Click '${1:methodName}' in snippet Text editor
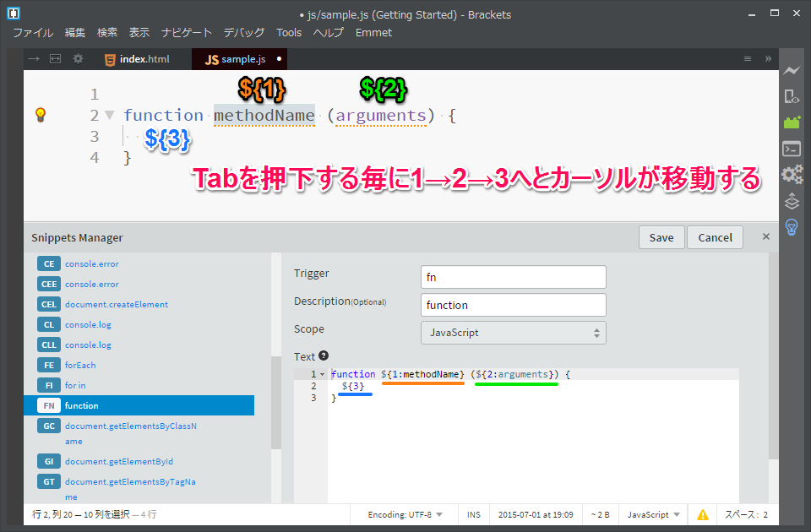This screenshot has width=811, height=532. 422,374
